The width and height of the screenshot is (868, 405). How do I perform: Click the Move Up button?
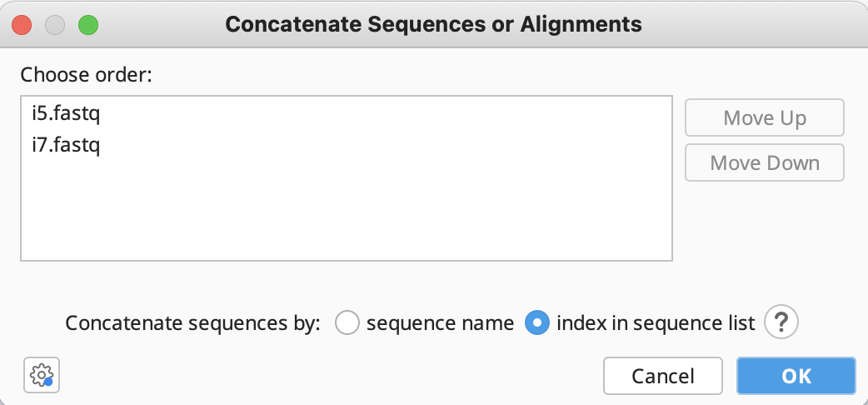tap(765, 117)
